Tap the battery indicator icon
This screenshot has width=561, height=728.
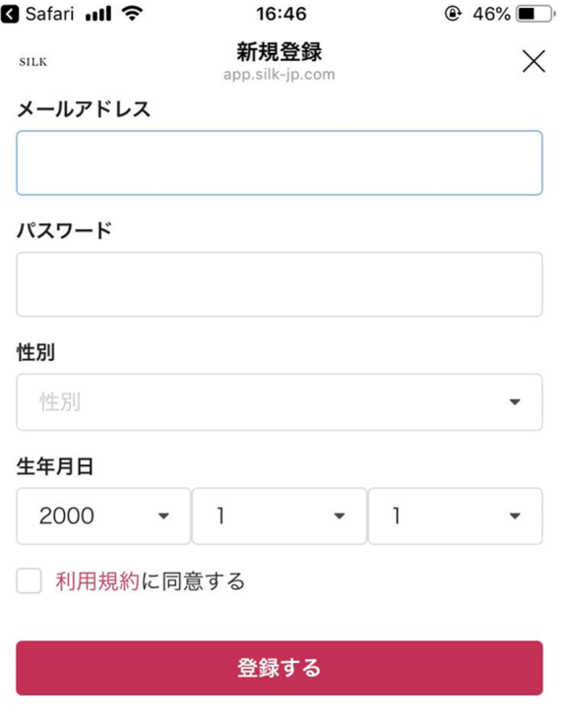pyautogui.click(x=536, y=14)
